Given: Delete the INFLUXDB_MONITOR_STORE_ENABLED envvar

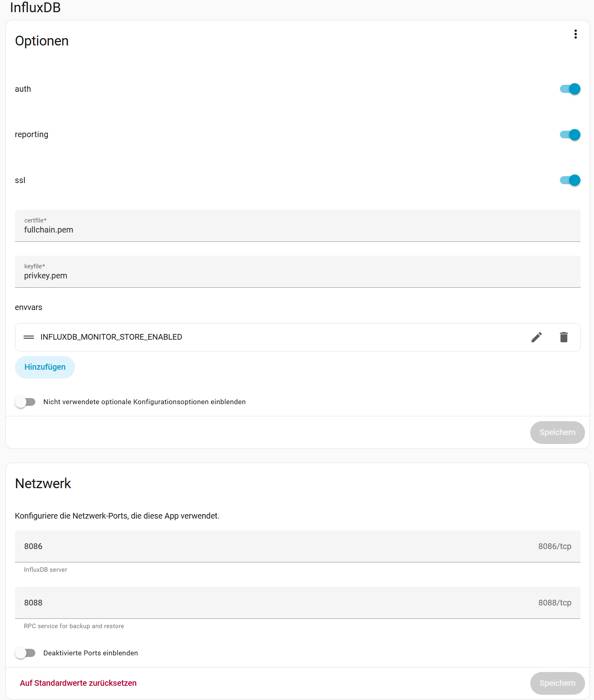Looking at the screenshot, I should coord(564,337).
